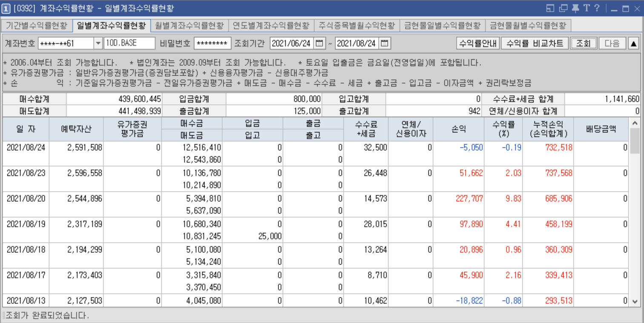Click the 출고합계 value 942
The width and height of the screenshot is (644, 323).
pyautogui.click(x=474, y=111)
